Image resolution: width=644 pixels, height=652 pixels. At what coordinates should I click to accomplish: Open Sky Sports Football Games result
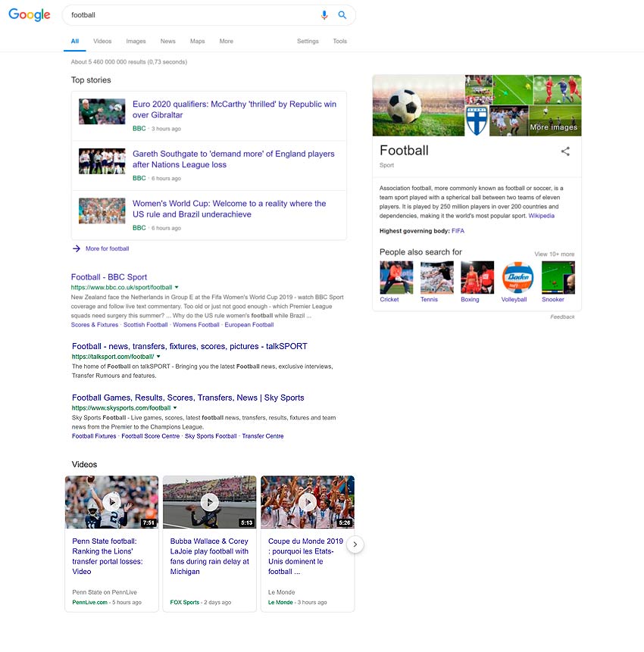pyautogui.click(x=188, y=398)
